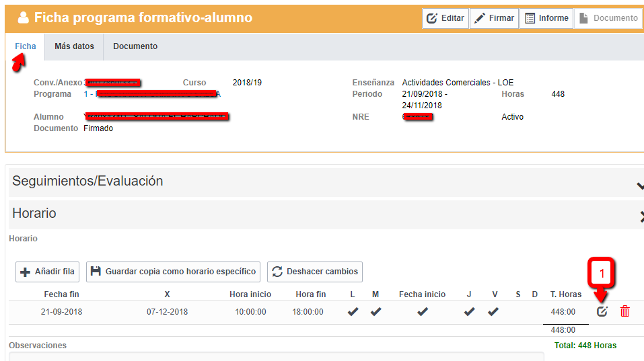
Task: Delete the schedule row with trash icon
Action: [624, 311]
